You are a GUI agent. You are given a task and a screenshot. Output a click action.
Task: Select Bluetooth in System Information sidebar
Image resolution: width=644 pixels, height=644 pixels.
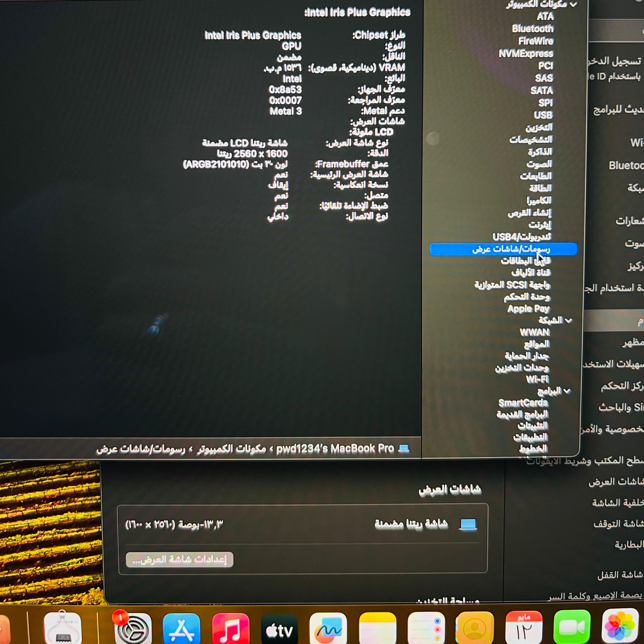(533, 29)
